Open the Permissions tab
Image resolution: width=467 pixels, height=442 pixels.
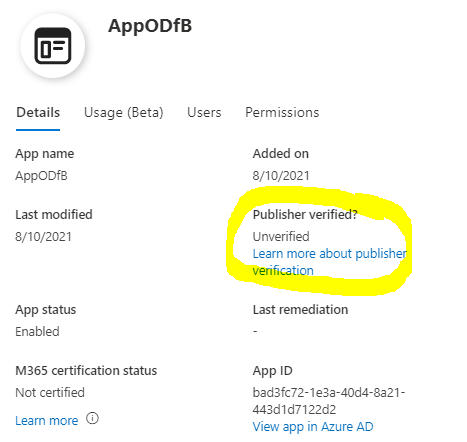(x=282, y=113)
